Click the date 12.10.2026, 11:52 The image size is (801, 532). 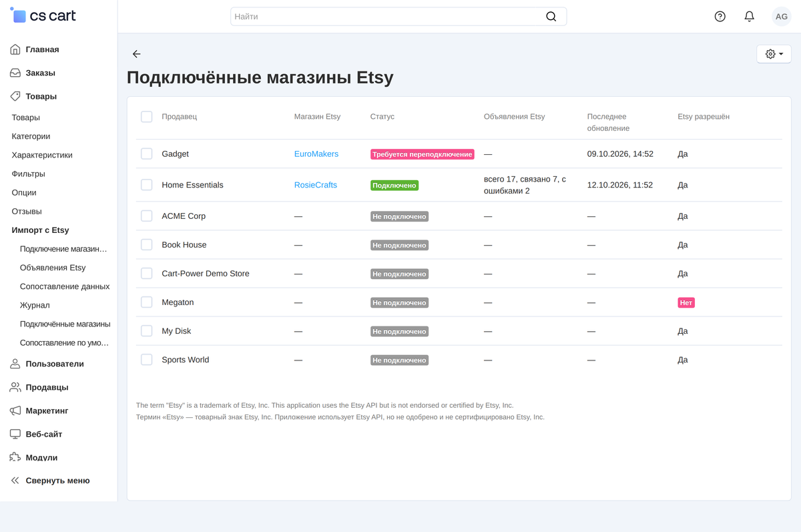(x=620, y=185)
